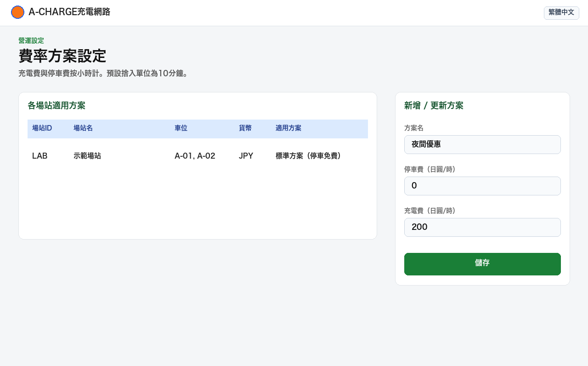Select the 示範場站 station name cell

coord(87,156)
